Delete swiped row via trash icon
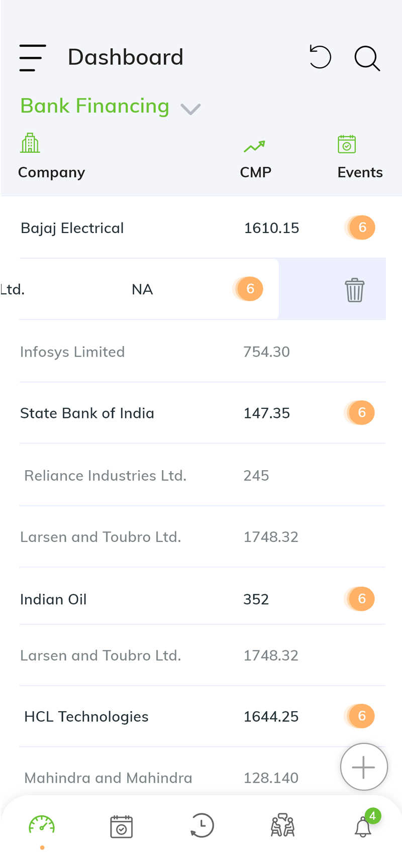 [x=354, y=290]
